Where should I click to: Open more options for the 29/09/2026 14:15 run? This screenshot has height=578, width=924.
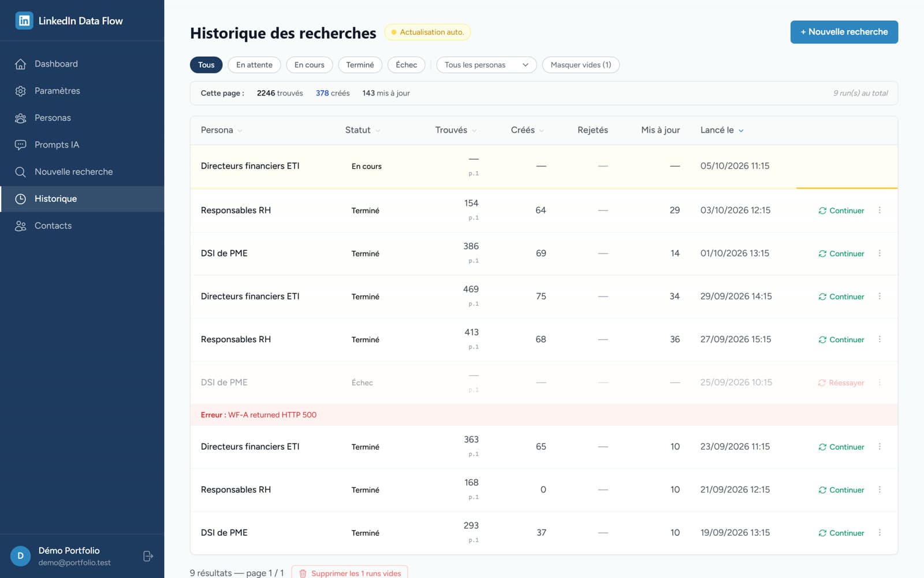coord(880,297)
